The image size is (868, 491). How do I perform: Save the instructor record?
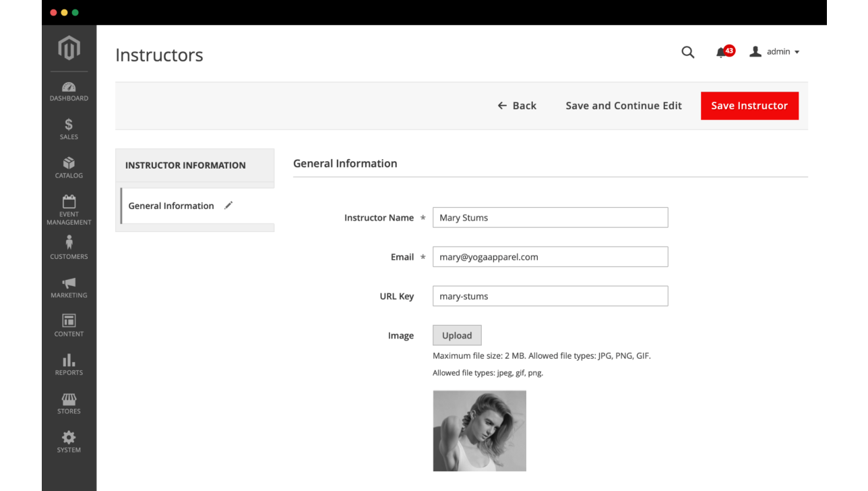749,105
